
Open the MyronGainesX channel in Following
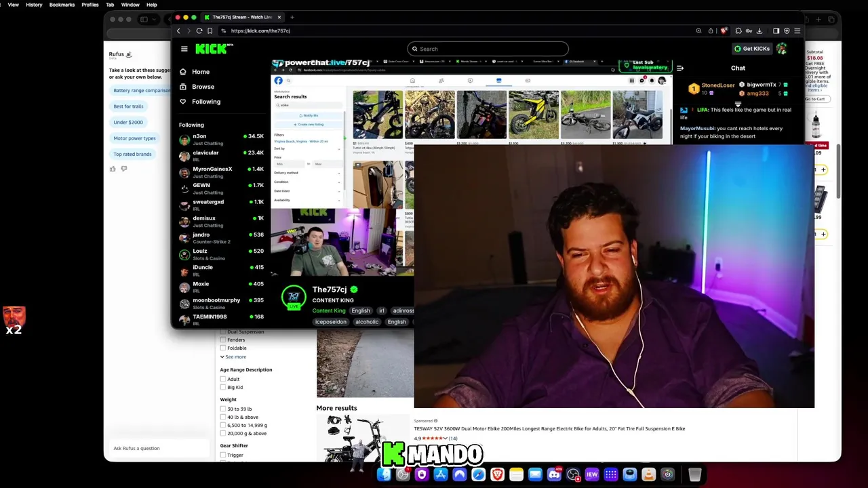[x=221, y=172]
